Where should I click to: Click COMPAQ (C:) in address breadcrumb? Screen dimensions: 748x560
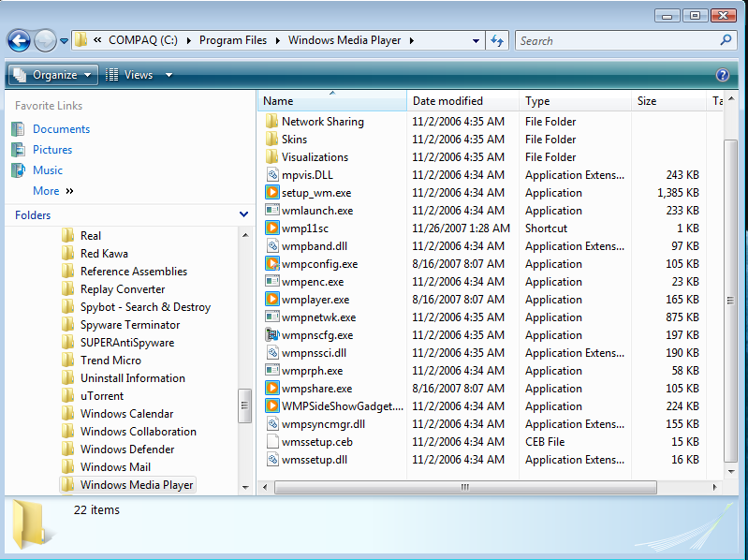click(143, 40)
